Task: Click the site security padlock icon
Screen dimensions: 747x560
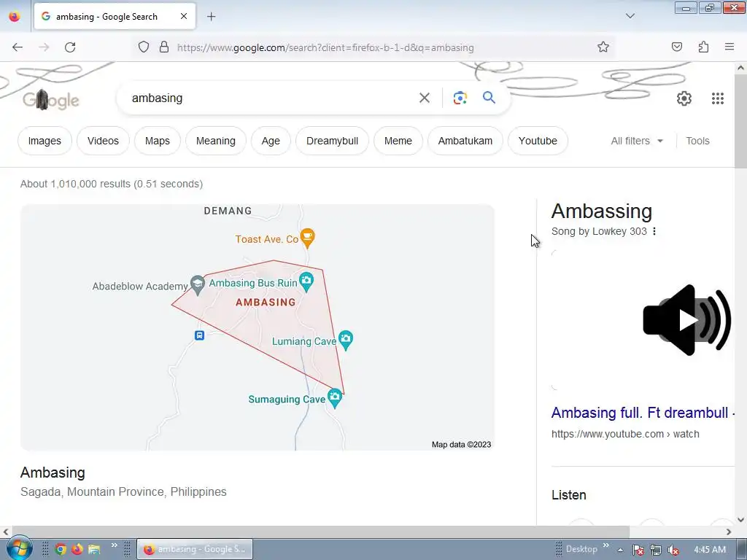Action: tap(164, 47)
